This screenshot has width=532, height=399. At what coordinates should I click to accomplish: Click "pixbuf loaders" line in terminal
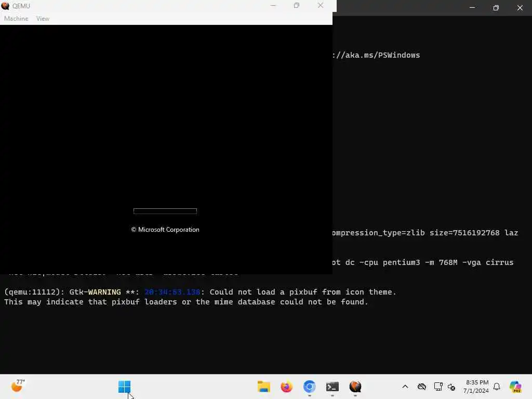(186, 302)
